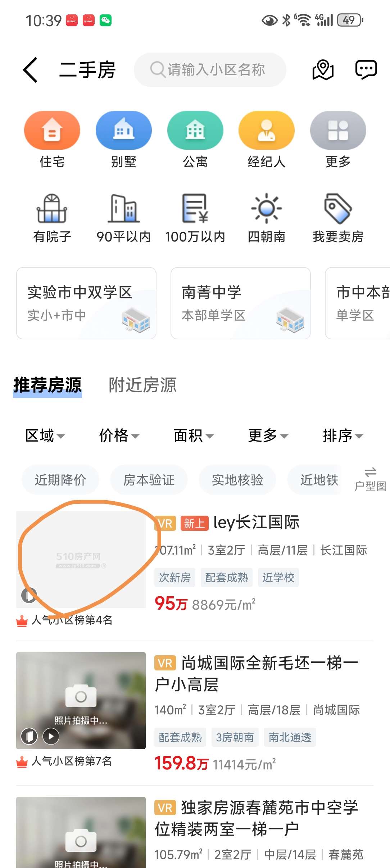
Task: Focus the 请输入小区名称 search field
Action: pyautogui.click(x=210, y=70)
